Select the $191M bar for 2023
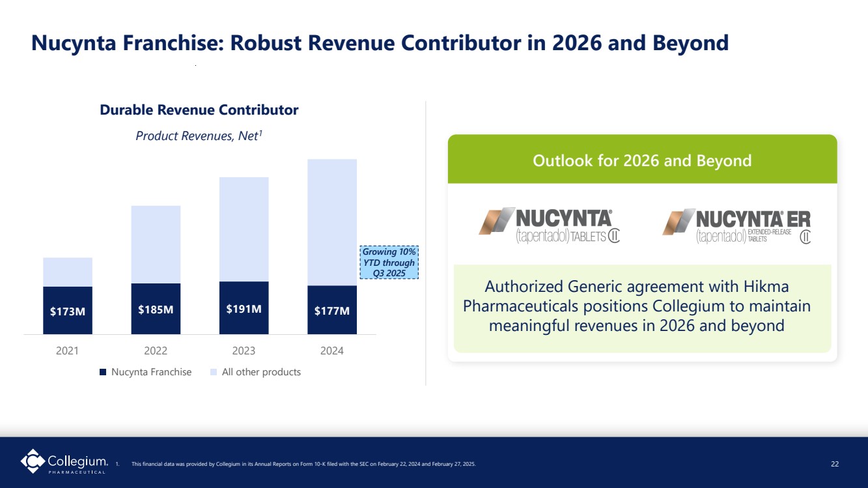Viewport: 868px width, 488px height. (244, 308)
